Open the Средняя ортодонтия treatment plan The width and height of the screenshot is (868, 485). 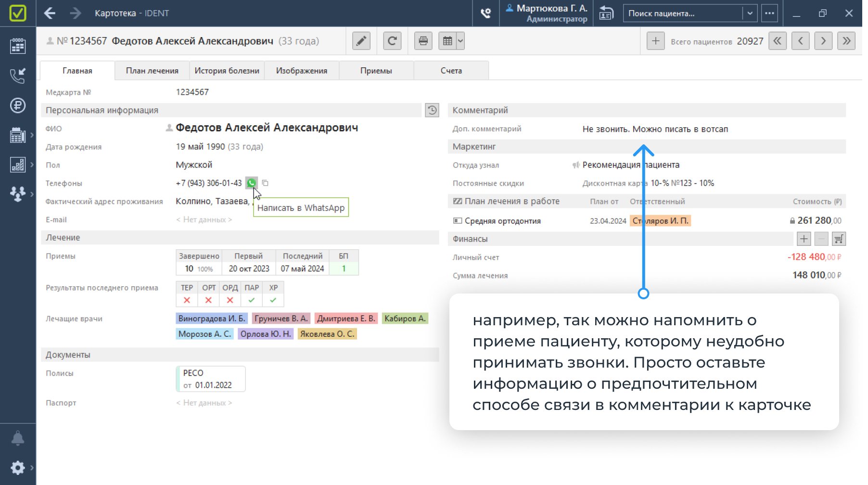[x=502, y=221]
